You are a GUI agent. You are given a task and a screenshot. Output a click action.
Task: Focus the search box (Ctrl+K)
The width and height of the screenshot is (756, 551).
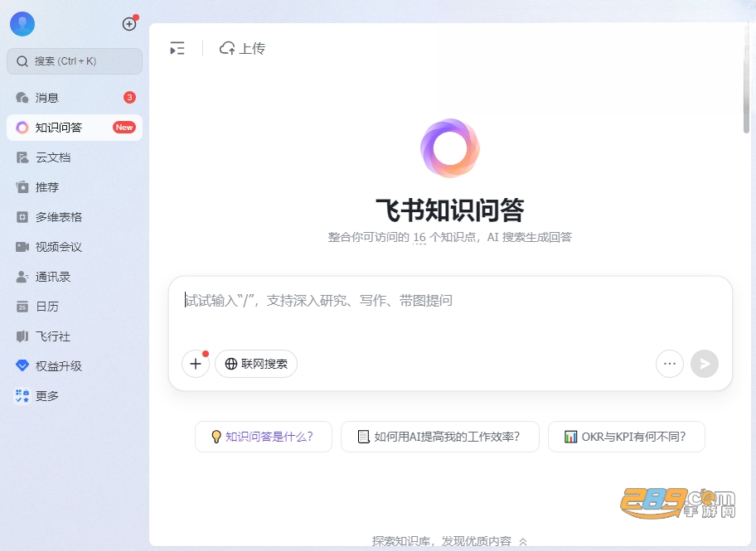click(x=75, y=61)
